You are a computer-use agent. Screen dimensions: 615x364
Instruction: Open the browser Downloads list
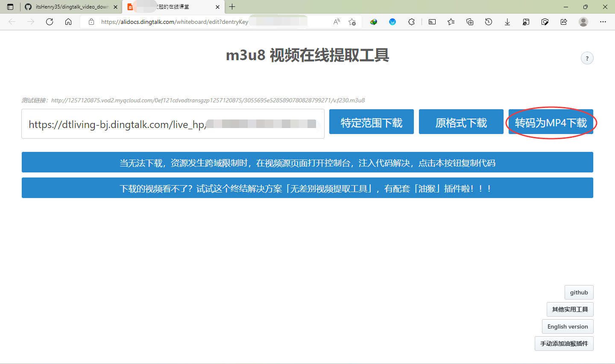507,21
